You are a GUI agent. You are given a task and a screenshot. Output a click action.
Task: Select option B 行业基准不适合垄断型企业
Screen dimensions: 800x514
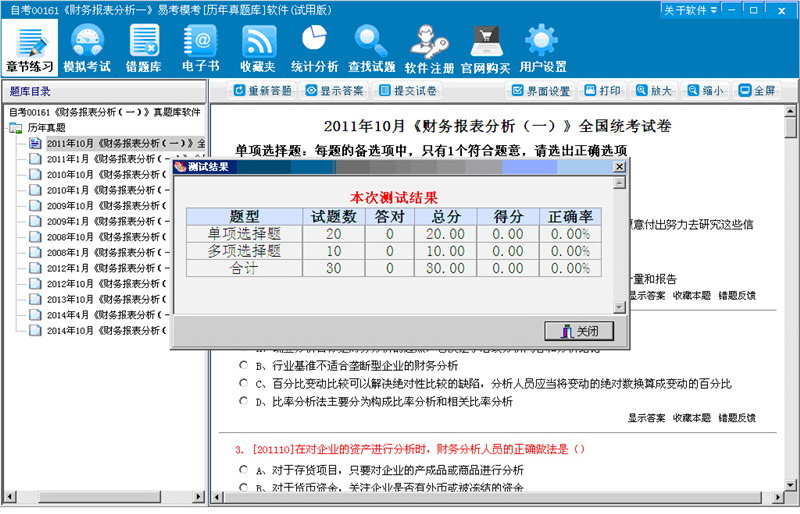(x=244, y=365)
